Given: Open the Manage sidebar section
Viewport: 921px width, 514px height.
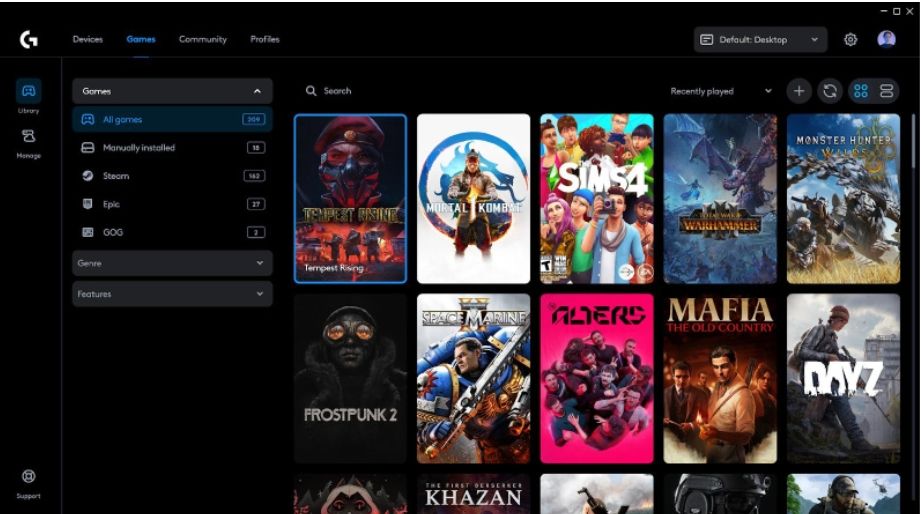Looking at the screenshot, I should (28, 143).
